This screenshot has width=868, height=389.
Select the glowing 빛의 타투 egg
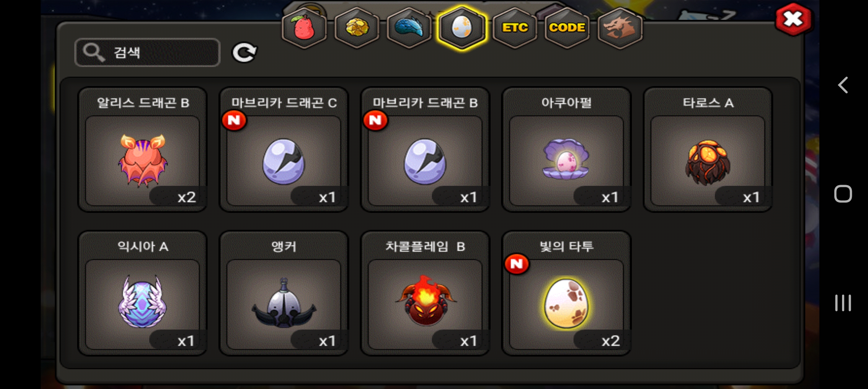pyautogui.click(x=566, y=294)
